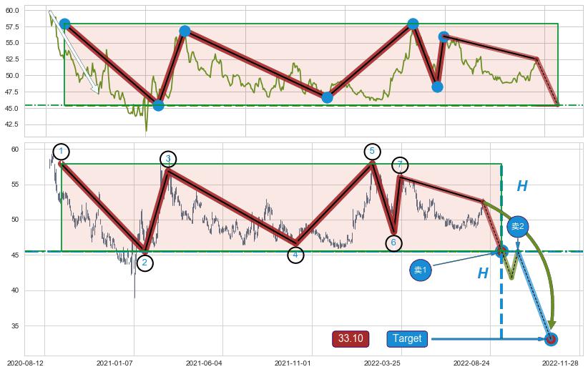Image resolution: width=588 pixels, height=372 pixels.
Task: Click circled number 7 marker
Action: click(401, 165)
